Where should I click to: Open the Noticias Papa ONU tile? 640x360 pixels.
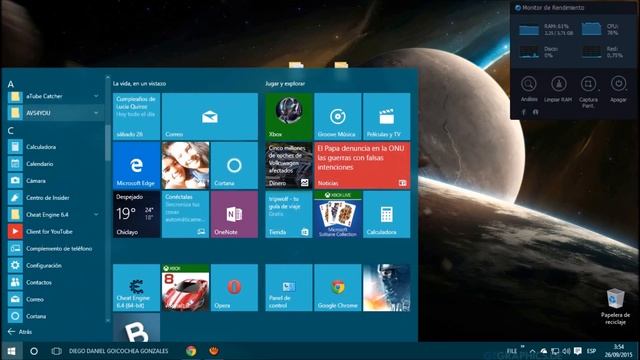coord(362,165)
